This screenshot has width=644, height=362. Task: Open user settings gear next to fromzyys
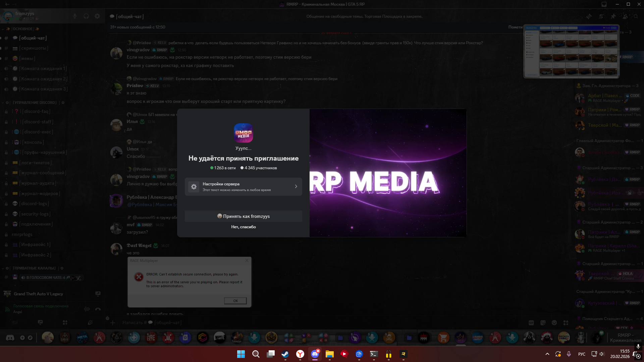coord(97,16)
